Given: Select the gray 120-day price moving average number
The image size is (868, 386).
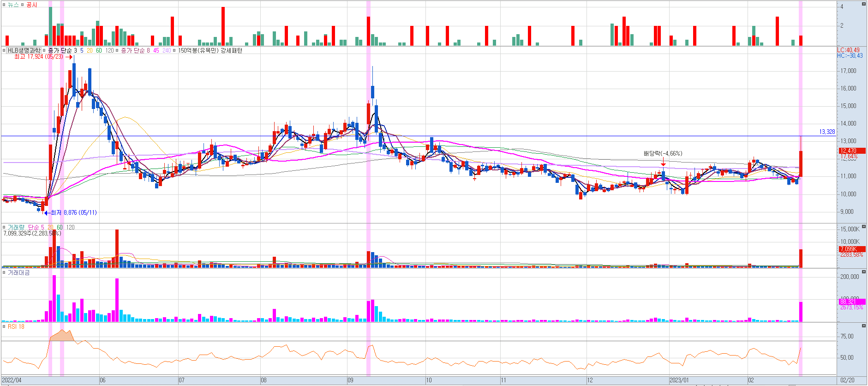Looking at the screenshot, I should (x=109, y=50).
